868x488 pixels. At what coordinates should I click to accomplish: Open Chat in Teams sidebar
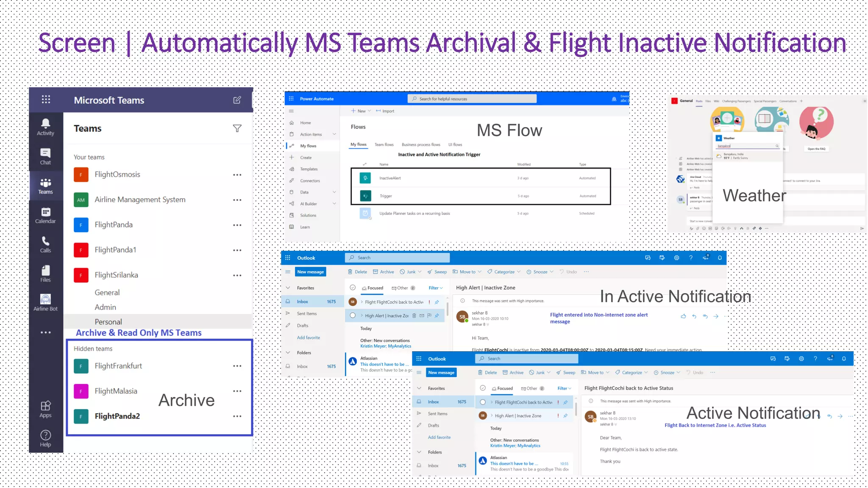45,156
